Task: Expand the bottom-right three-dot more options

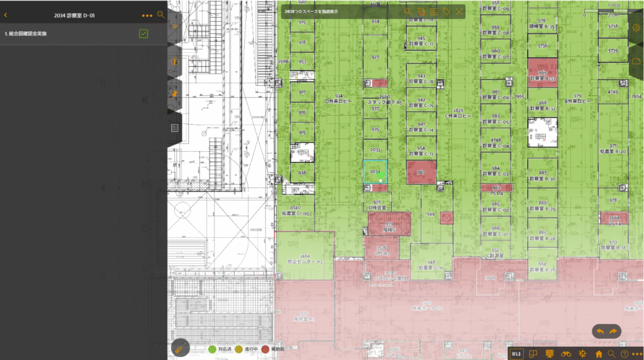Action: [636, 354]
